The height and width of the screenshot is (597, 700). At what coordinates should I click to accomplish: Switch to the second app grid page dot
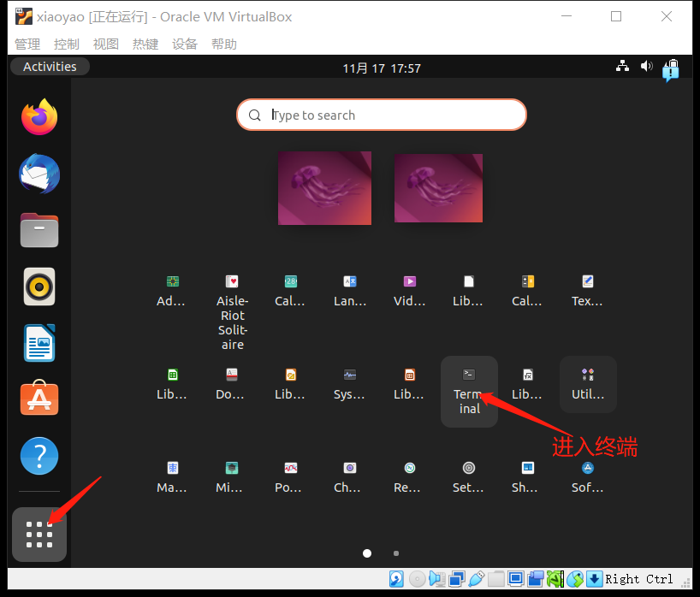[396, 553]
